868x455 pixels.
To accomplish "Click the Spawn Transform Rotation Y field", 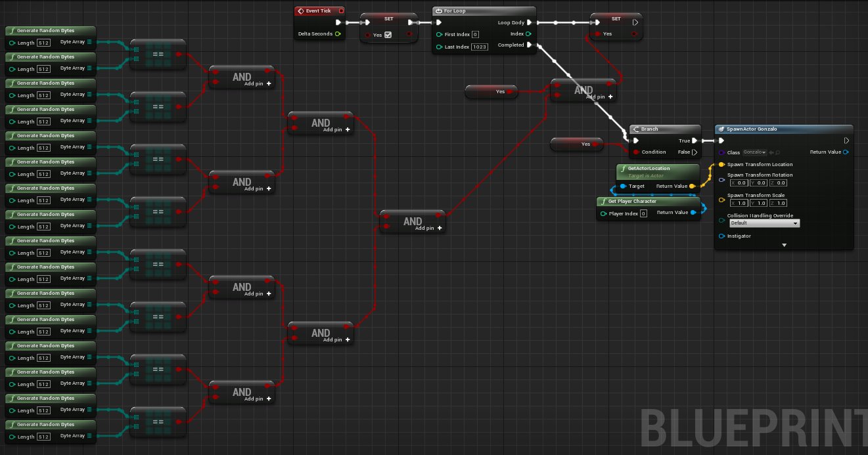I will tap(760, 183).
